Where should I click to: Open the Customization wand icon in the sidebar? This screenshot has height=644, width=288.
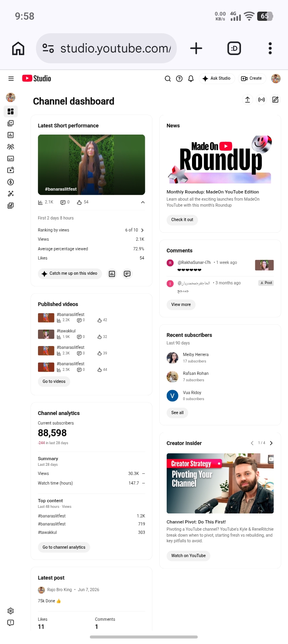[x=11, y=194]
